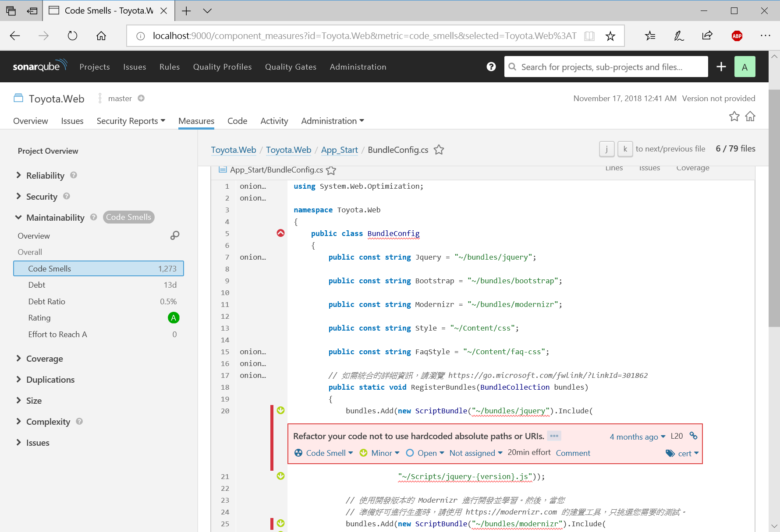The height and width of the screenshot is (532, 780).
Task: Click Maintainability help question icon
Action: tap(94, 217)
